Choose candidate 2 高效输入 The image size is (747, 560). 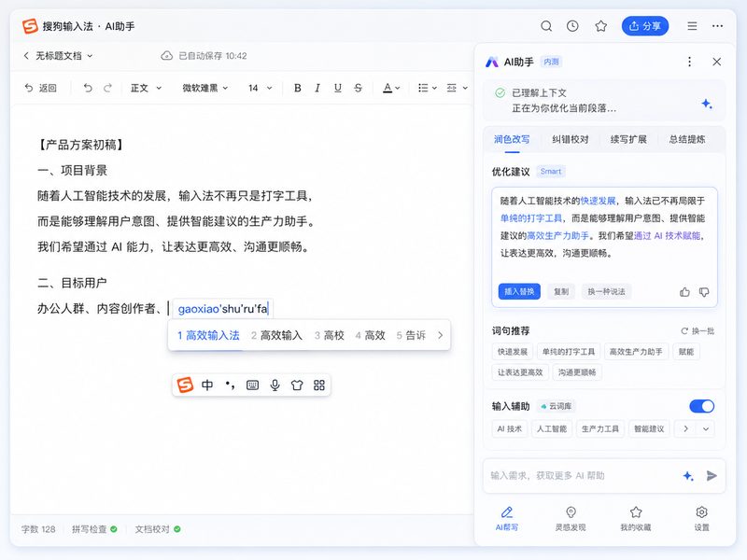(x=276, y=335)
